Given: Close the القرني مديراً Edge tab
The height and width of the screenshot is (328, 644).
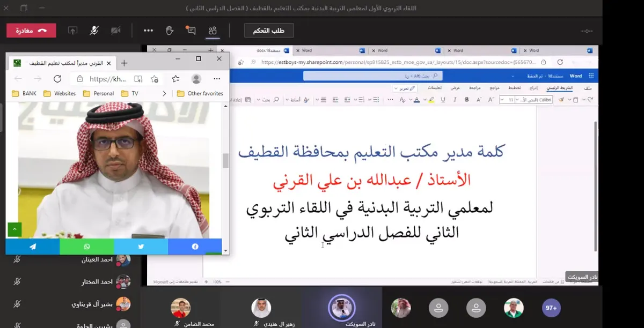Looking at the screenshot, I should pos(108,63).
